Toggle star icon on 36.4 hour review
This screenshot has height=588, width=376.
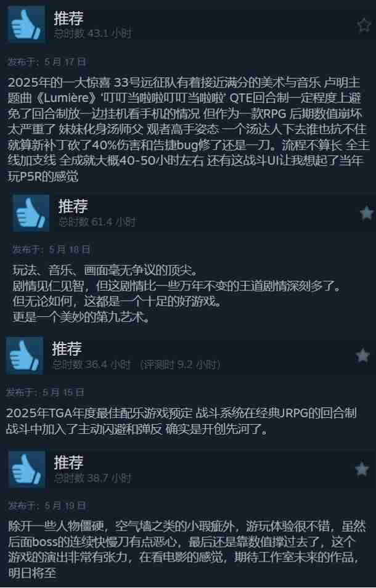362,356
